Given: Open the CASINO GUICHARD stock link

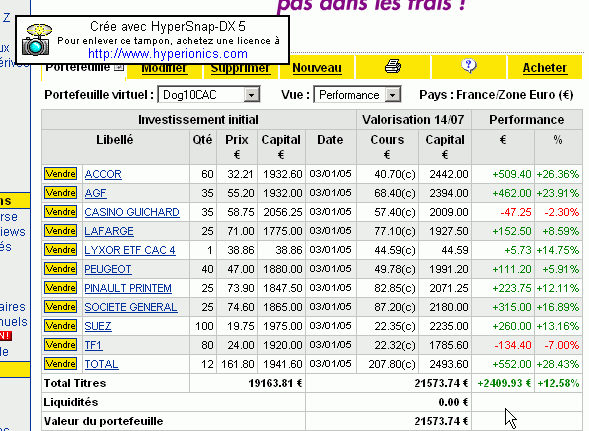Looking at the screenshot, I should click(132, 212).
